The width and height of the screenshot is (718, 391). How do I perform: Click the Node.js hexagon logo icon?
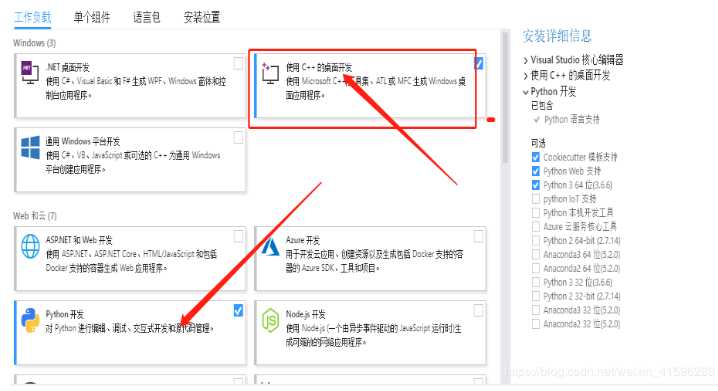tap(270, 320)
